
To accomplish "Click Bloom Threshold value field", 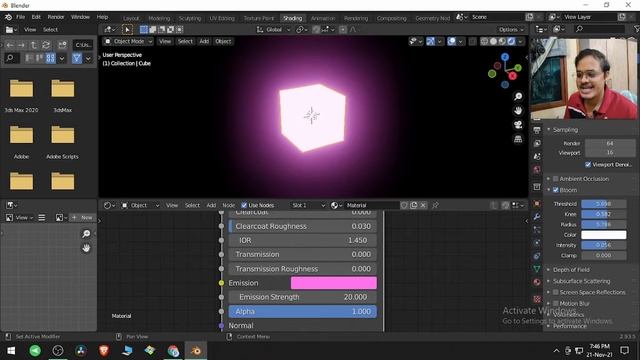I will tap(604, 204).
